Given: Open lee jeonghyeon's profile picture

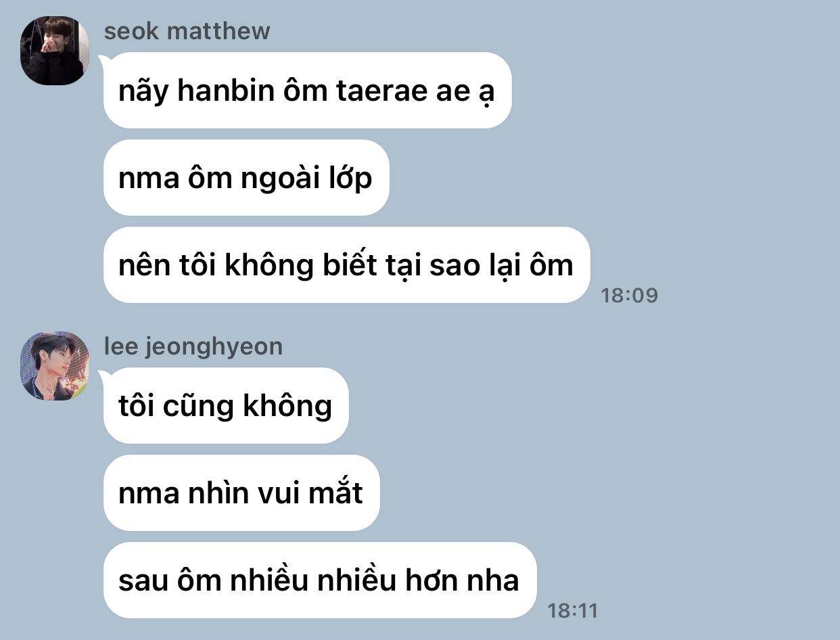Looking at the screenshot, I should click(55, 366).
